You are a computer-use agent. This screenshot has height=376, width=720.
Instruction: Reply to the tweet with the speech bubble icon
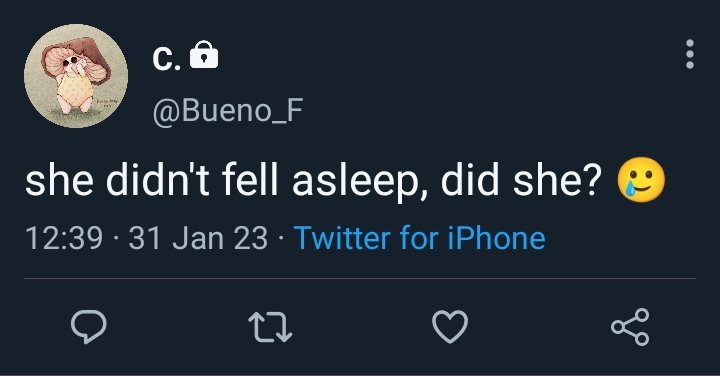pos(89,327)
